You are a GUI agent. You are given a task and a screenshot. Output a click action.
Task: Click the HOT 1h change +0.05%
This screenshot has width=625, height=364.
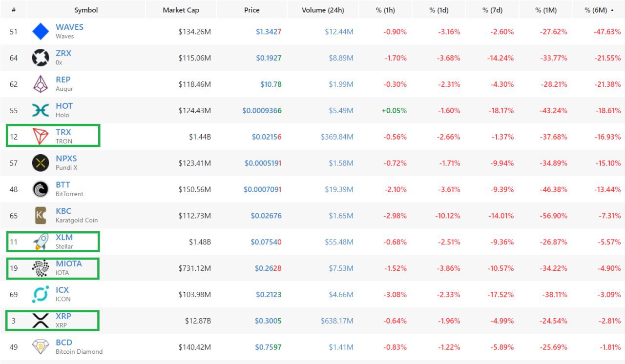(394, 111)
